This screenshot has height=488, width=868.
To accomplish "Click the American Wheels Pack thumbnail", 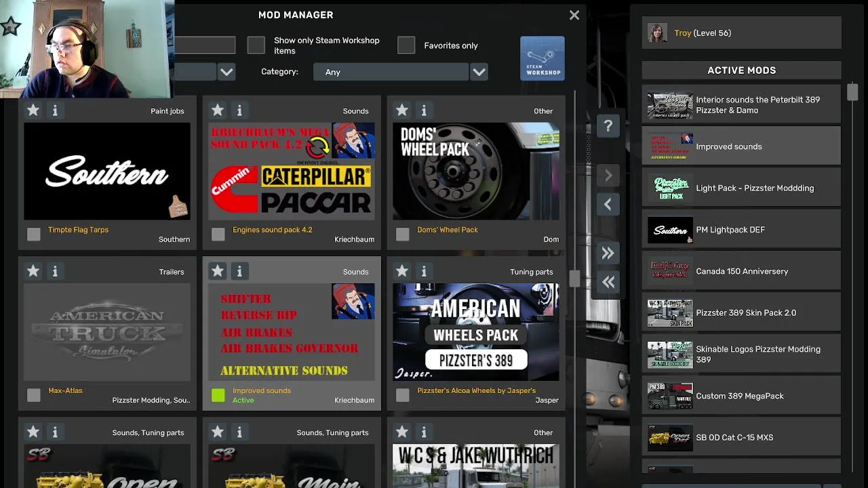I will point(476,332).
